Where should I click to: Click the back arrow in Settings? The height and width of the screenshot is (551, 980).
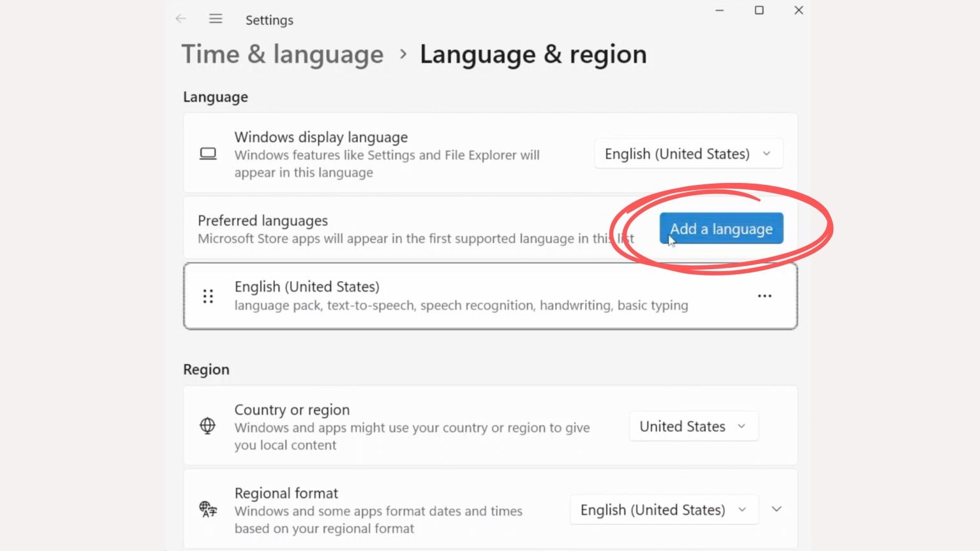coord(181,19)
